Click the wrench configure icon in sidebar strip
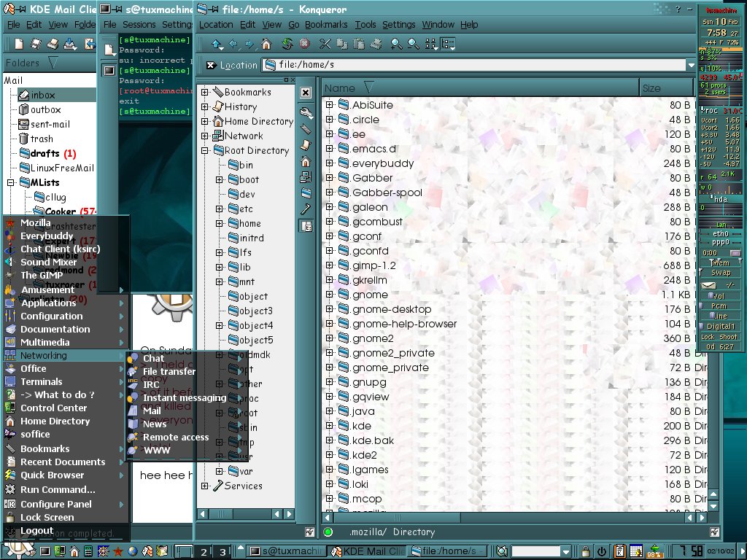The image size is (747, 560). tap(306, 113)
